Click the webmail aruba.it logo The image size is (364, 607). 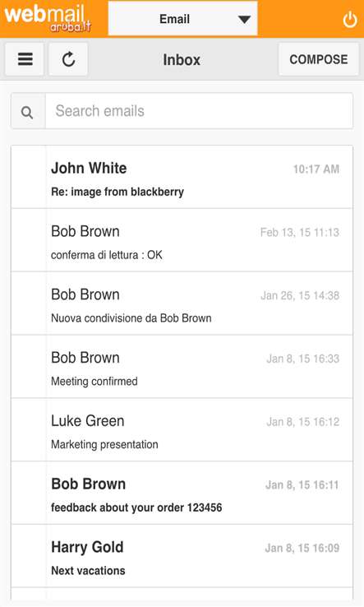click(48, 17)
